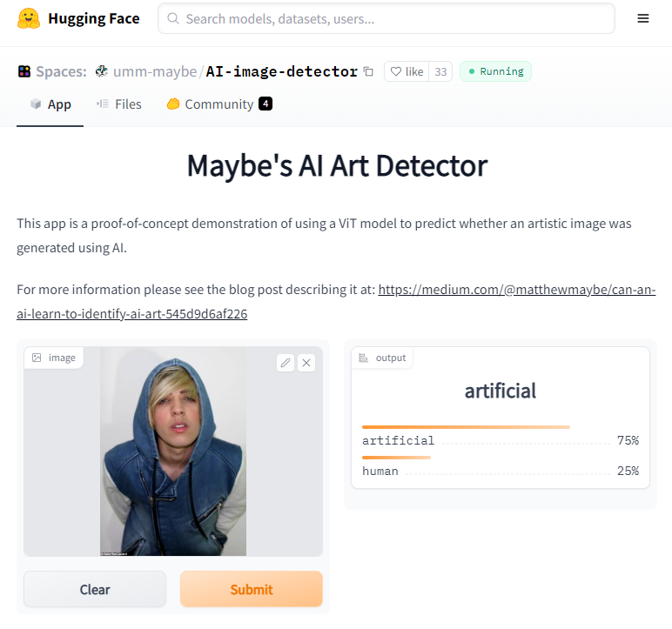Click the Spaces colorful grid icon

[x=24, y=71]
